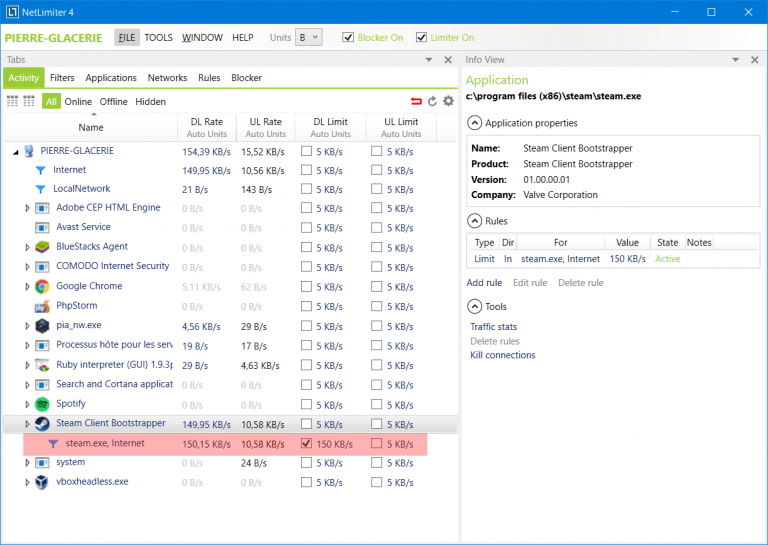
Task: Expand the Steam Client Bootstrapper row
Action: tap(27, 424)
